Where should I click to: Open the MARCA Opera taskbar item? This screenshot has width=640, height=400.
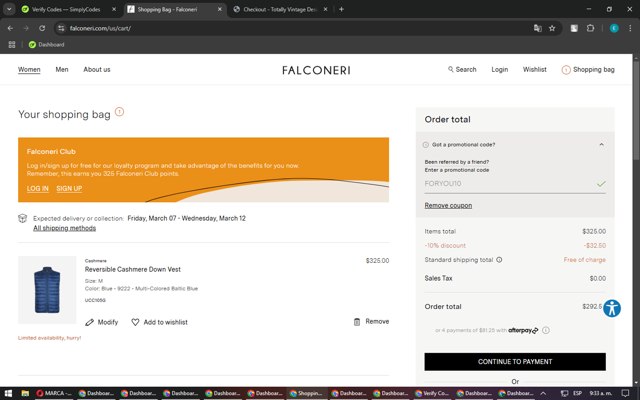pos(54,393)
